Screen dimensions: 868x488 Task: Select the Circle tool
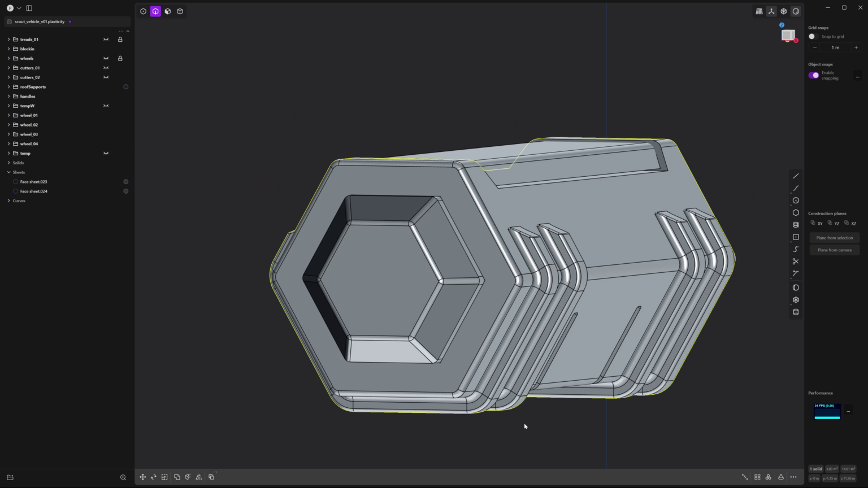(x=796, y=201)
